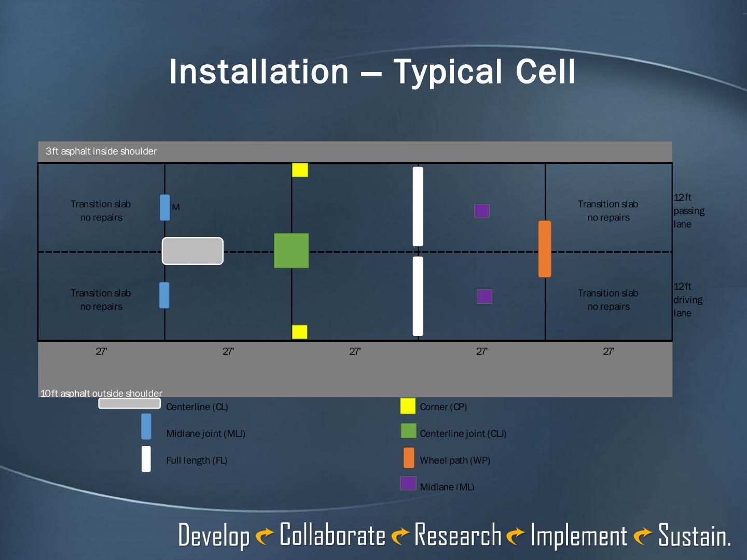Select the slide title Installation – Typical Cell
This screenshot has height=560, width=747.
click(372, 72)
